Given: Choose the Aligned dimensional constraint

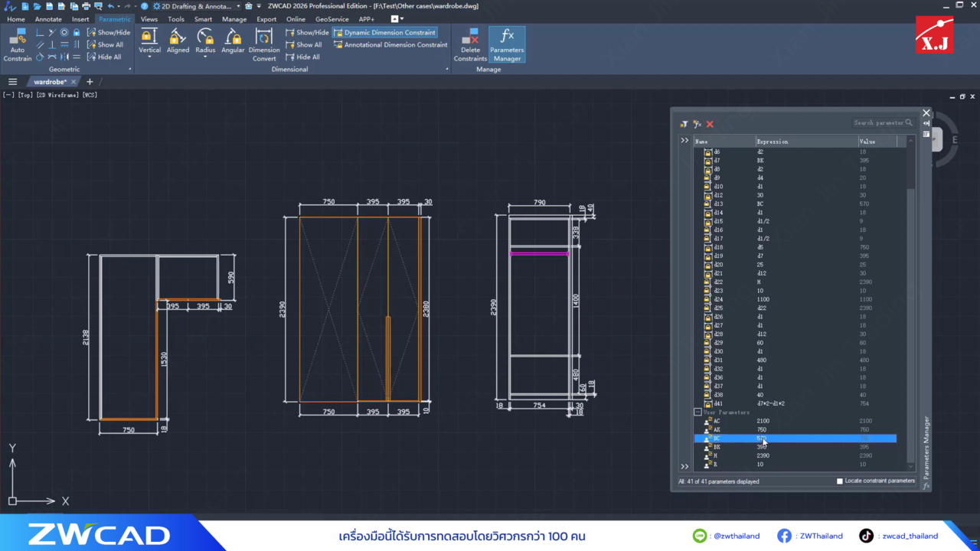Looking at the screenshot, I should click(178, 41).
